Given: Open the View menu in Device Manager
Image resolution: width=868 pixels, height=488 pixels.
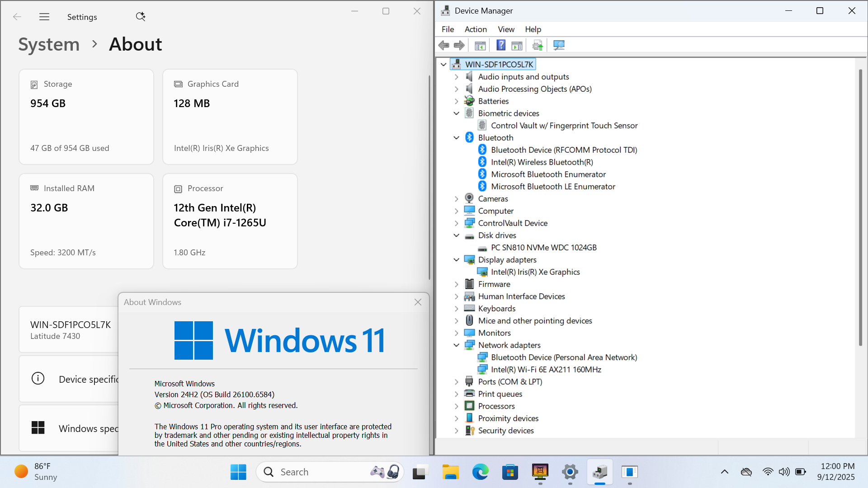Looking at the screenshot, I should click(x=506, y=29).
